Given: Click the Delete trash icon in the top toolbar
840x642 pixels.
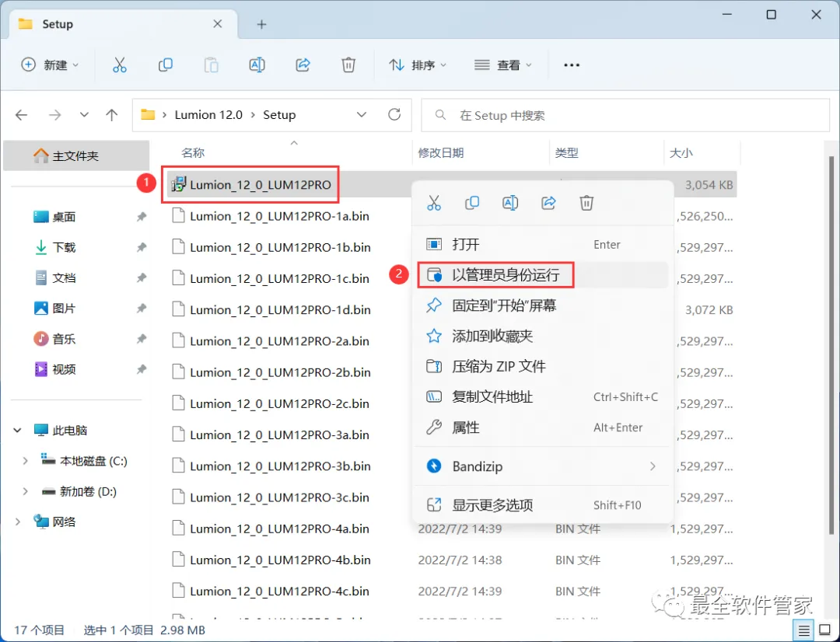Looking at the screenshot, I should (x=348, y=65).
